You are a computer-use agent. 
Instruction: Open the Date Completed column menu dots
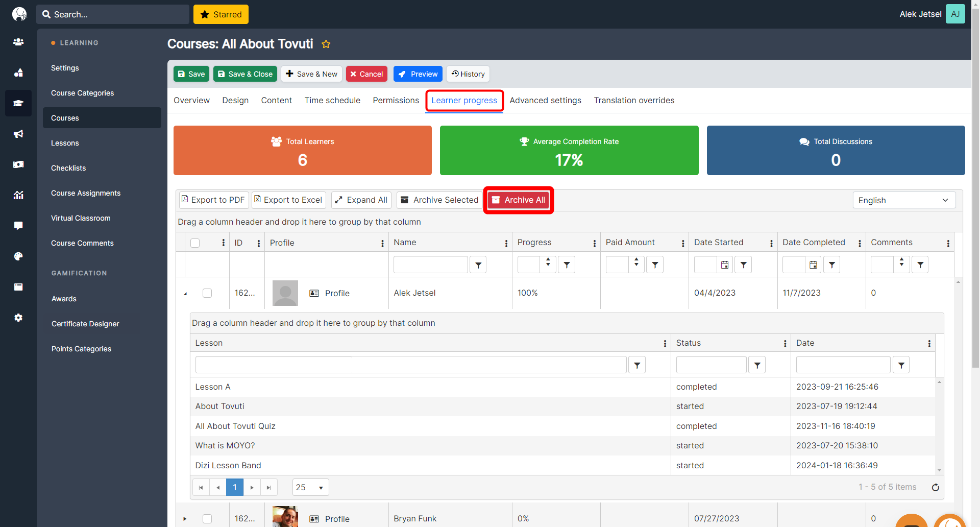click(860, 243)
